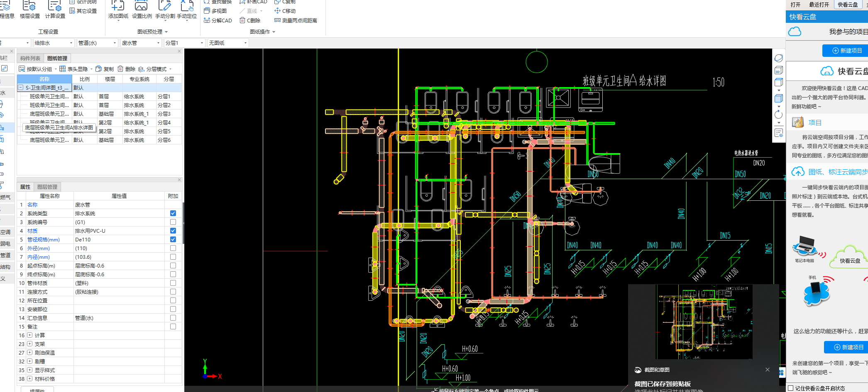Viewport: 868px width, 392px height.
Task: Click C删除 delete tool
Action: [x=250, y=20]
